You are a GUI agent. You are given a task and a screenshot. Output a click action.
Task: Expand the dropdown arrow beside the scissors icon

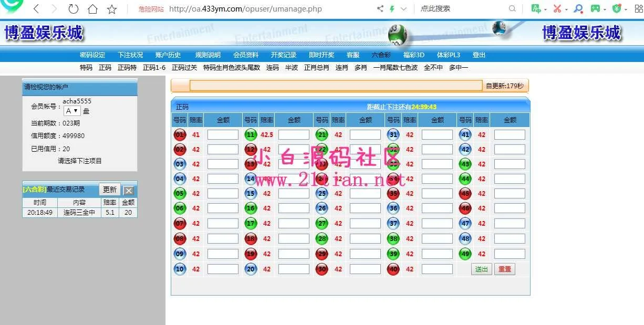click(x=567, y=9)
